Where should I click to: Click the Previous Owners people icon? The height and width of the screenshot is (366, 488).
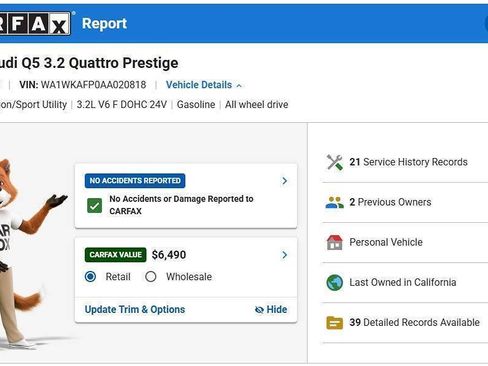334,202
